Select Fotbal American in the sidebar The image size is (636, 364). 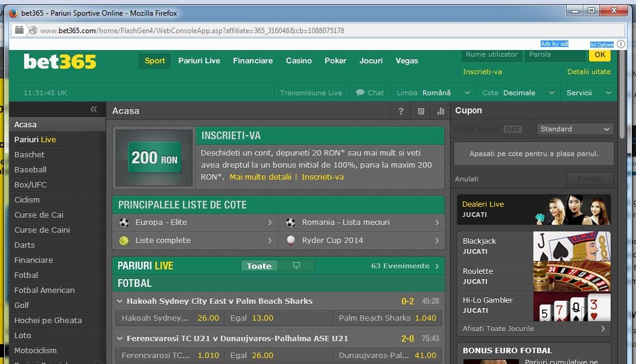[x=57, y=290]
